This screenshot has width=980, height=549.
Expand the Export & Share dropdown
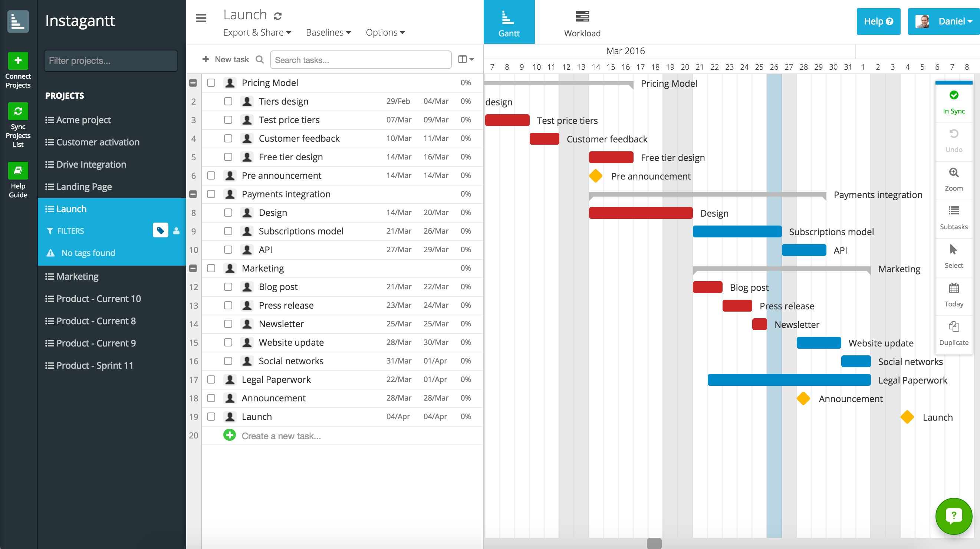click(256, 32)
